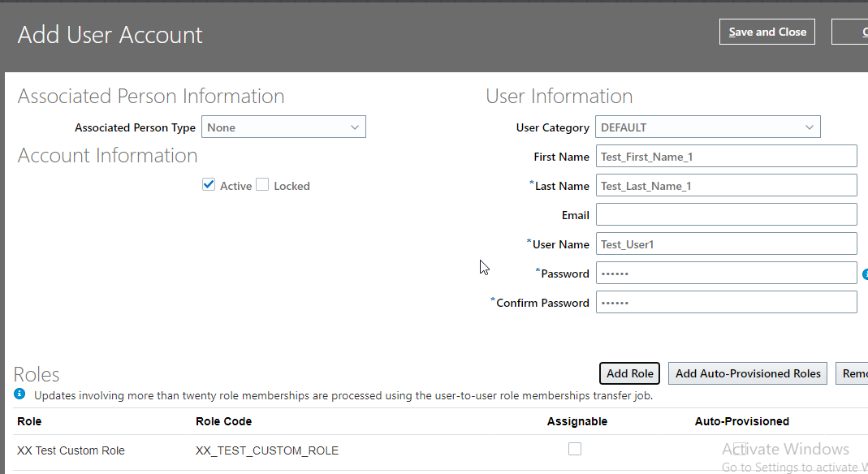Click the Roles info icon
The image size is (868, 474).
coord(19,394)
